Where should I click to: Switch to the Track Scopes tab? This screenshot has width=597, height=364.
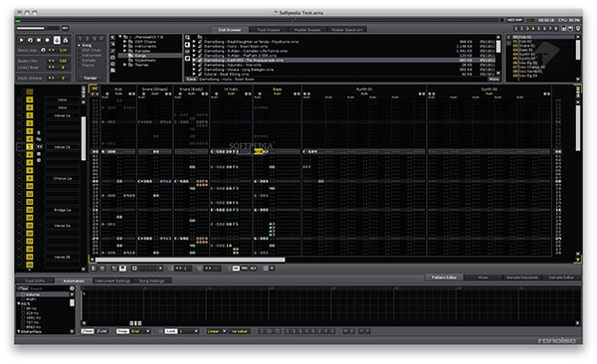click(x=269, y=30)
